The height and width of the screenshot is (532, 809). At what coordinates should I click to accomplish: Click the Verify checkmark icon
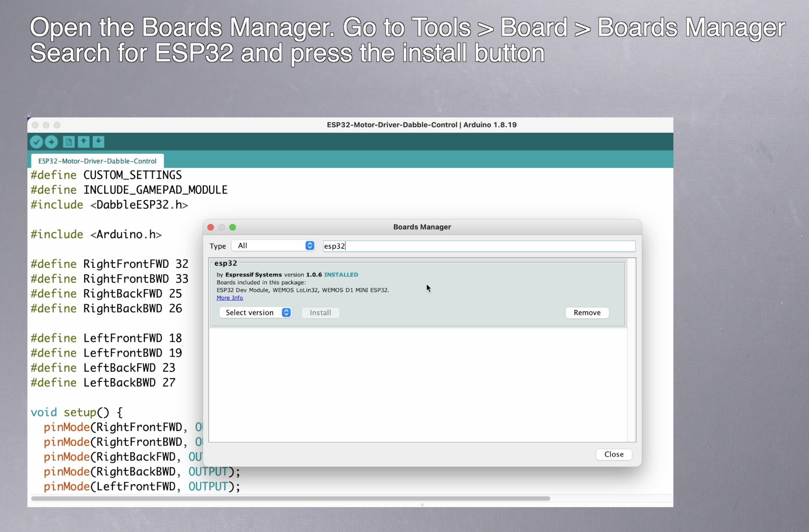pos(37,142)
